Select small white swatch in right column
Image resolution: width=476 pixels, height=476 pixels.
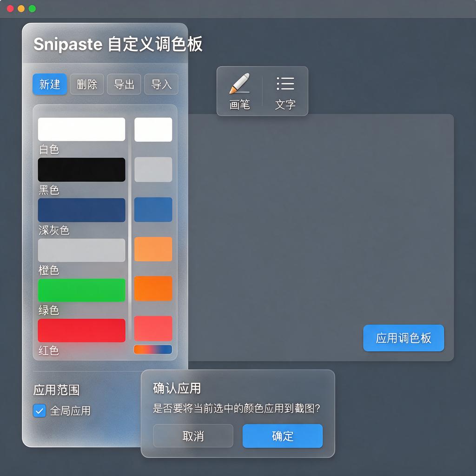pos(153,130)
